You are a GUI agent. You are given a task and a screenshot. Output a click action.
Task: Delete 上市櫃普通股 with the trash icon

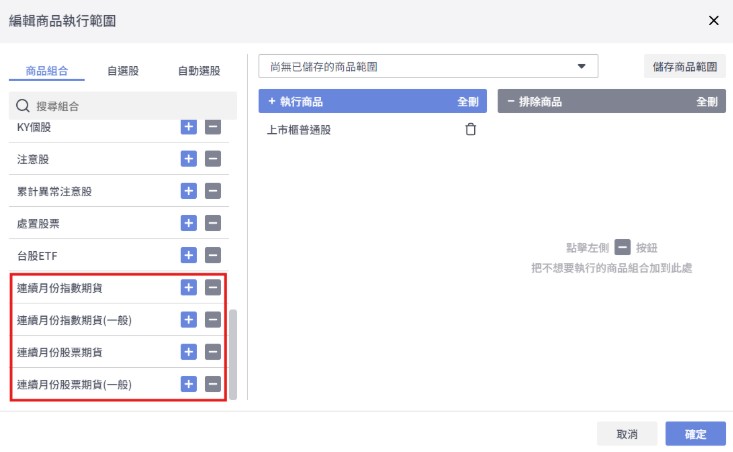coord(471,129)
